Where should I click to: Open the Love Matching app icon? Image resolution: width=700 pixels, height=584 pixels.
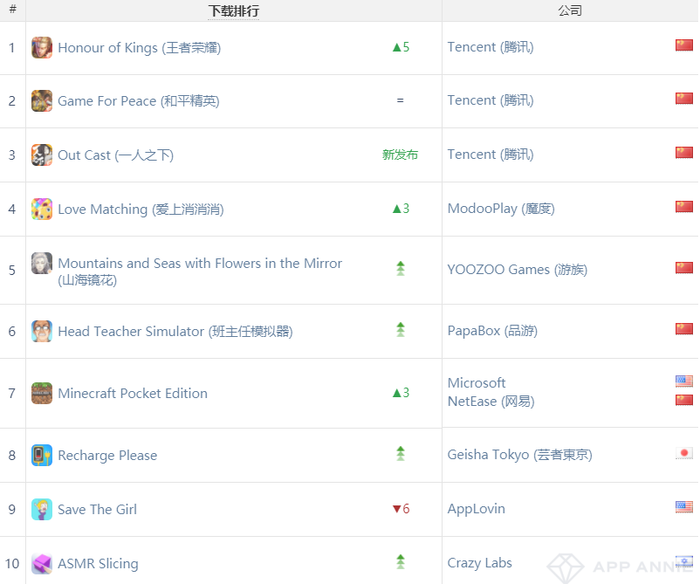[42, 209]
